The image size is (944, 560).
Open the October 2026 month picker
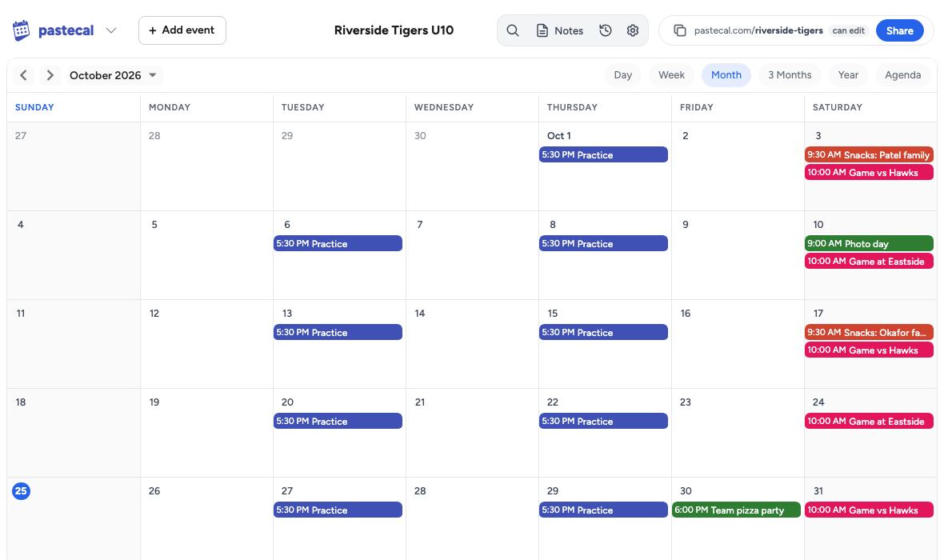point(113,75)
